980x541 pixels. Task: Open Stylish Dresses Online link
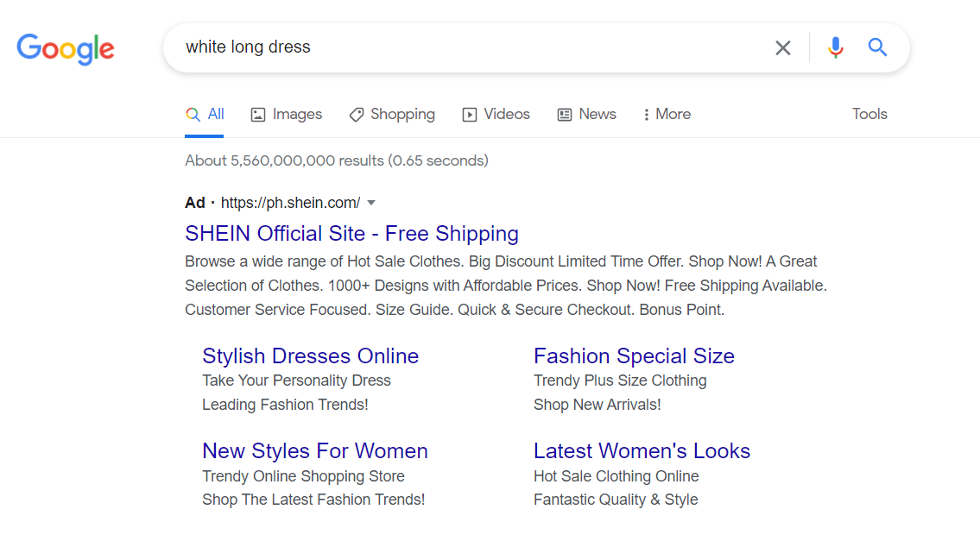[311, 356]
